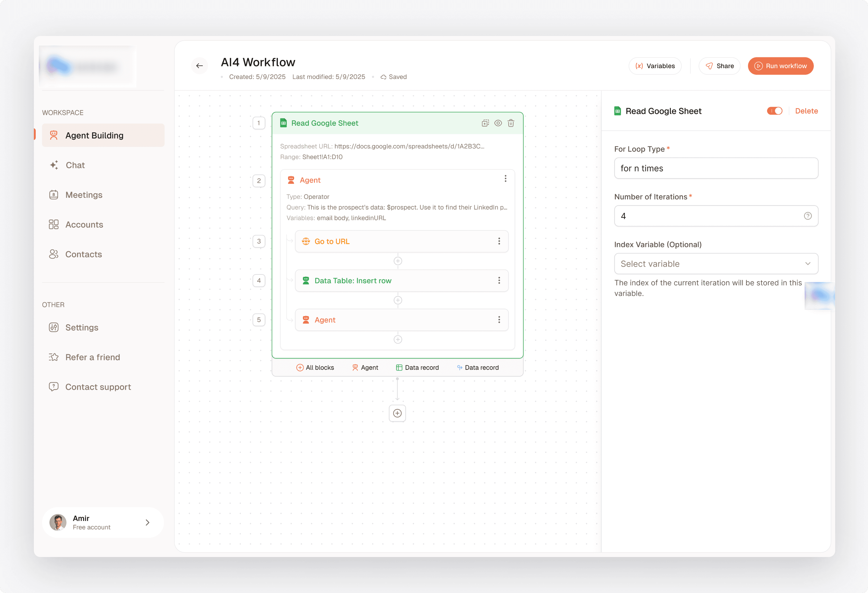Toggle preview eye on Read Google Sheet block
The width and height of the screenshot is (868, 593).
pos(498,123)
